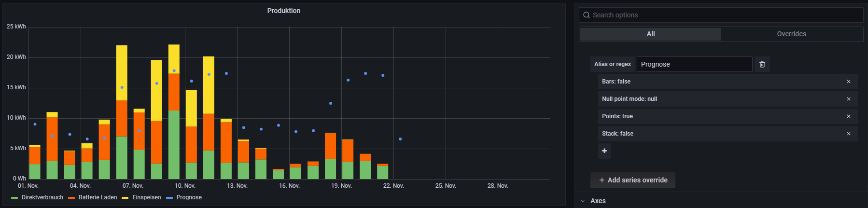Click the plus icon to add override property
Image resolution: width=868 pixels, height=208 pixels.
pos(604,151)
